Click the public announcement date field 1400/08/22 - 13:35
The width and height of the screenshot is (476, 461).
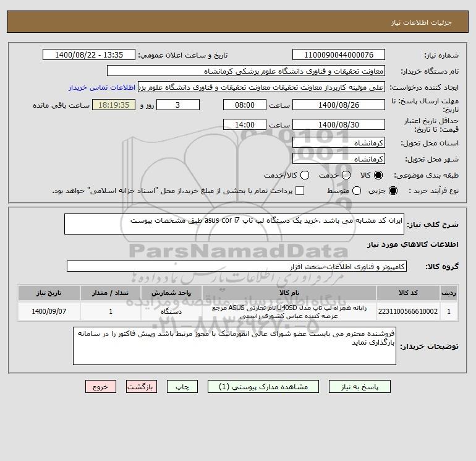89,54
